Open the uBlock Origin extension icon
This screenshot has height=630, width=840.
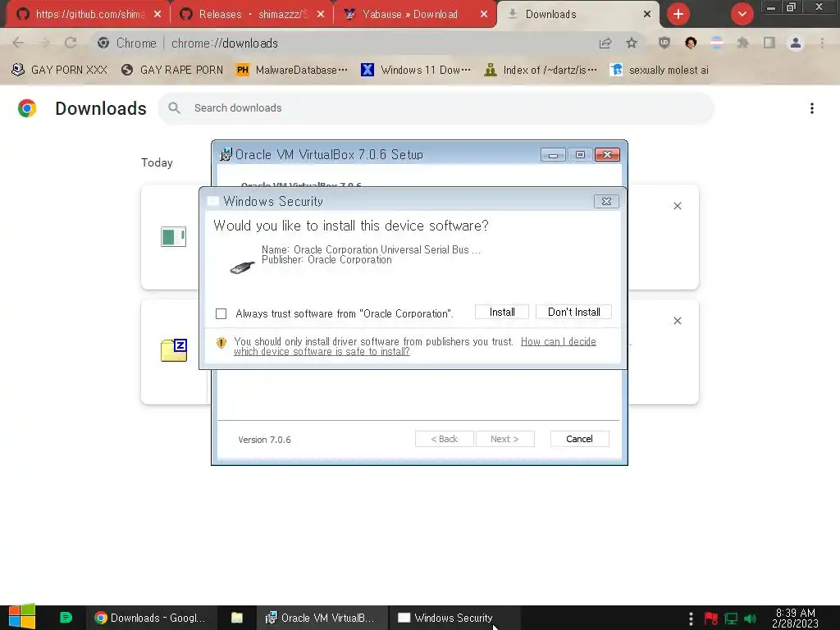click(x=664, y=43)
